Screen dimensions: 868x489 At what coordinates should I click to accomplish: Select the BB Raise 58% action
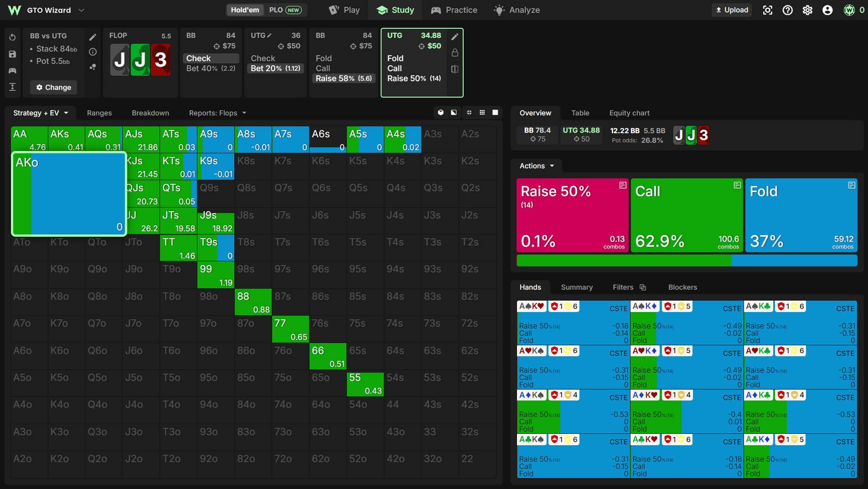pyautogui.click(x=344, y=78)
